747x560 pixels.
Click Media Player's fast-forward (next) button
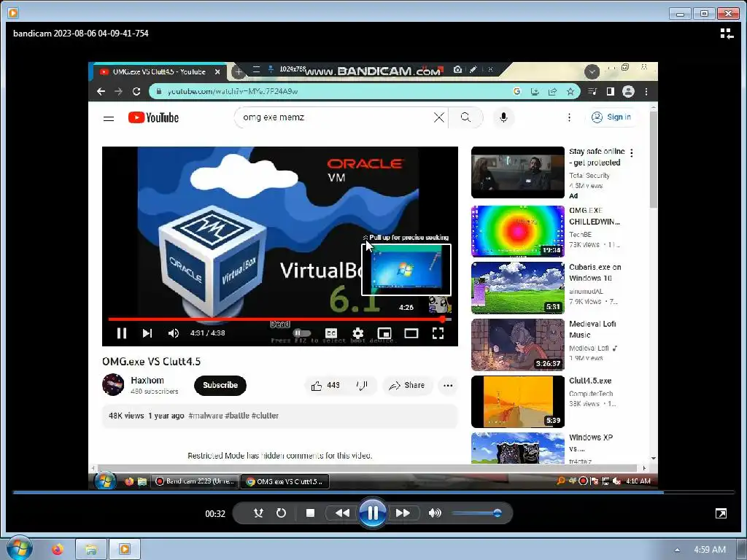403,513
